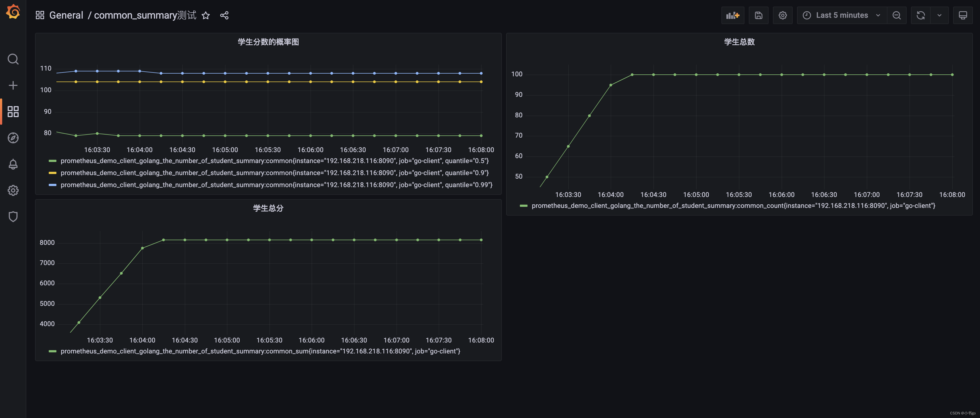
Task: Expand the refresh interval dropdown arrow
Action: 939,15
